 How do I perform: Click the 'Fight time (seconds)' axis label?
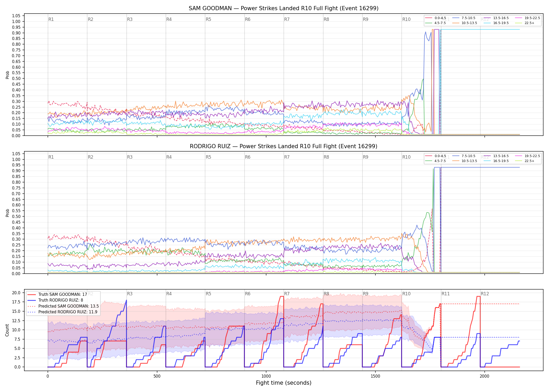284,383
